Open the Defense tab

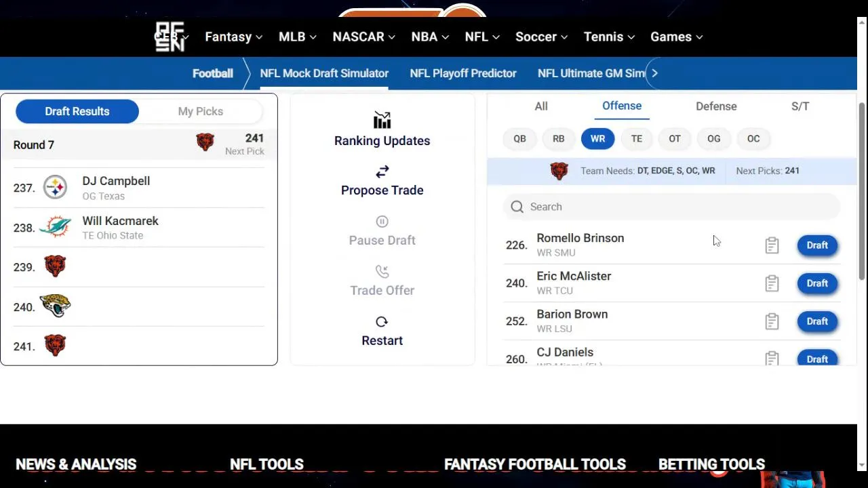[716, 106]
